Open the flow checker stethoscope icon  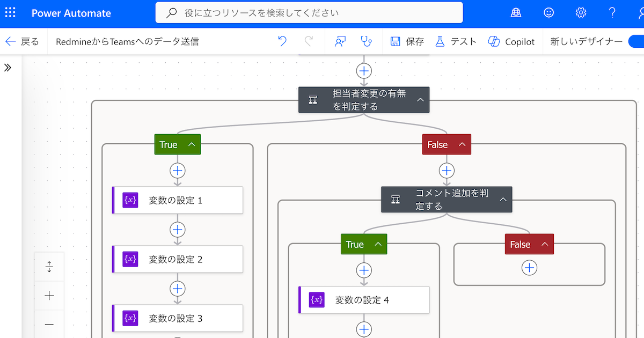(366, 41)
